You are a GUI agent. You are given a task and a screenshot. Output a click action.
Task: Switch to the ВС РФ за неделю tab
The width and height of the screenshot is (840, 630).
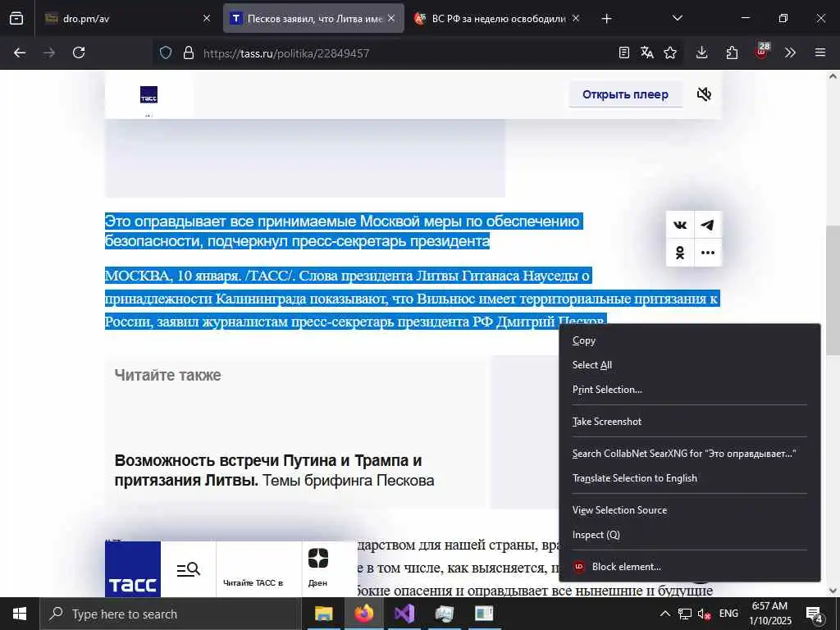pos(498,19)
